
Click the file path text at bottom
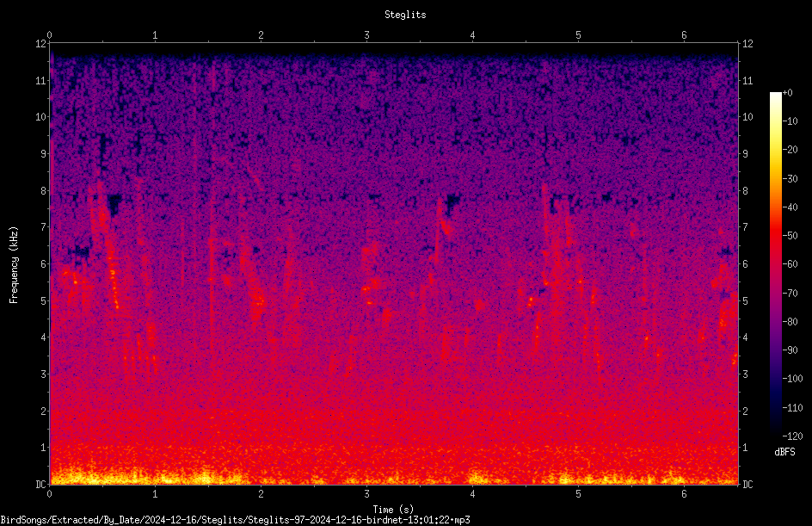tap(235, 520)
